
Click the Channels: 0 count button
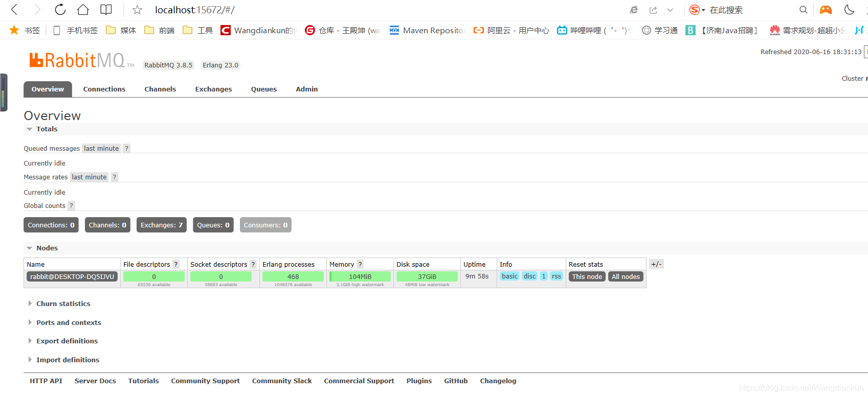click(x=107, y=225)
